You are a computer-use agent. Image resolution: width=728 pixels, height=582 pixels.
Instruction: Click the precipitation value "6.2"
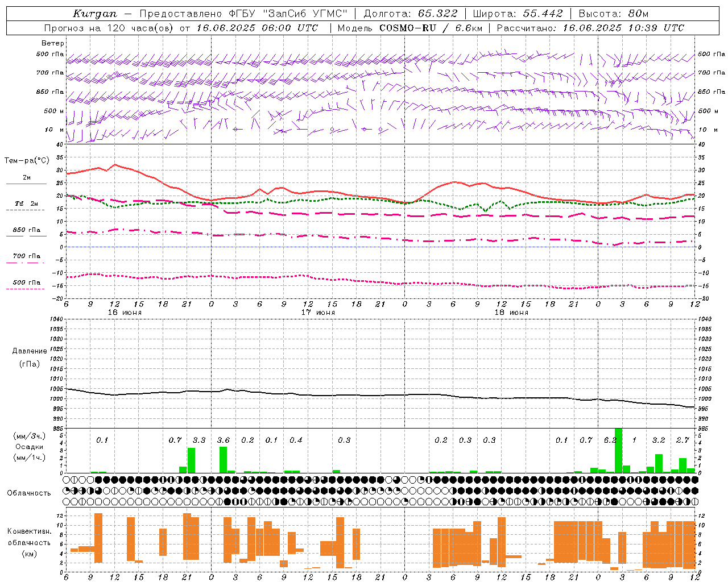point(610,440)
